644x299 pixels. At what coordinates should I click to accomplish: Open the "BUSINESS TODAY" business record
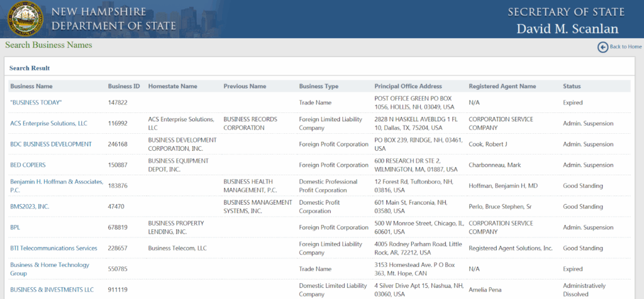[36, 102]
